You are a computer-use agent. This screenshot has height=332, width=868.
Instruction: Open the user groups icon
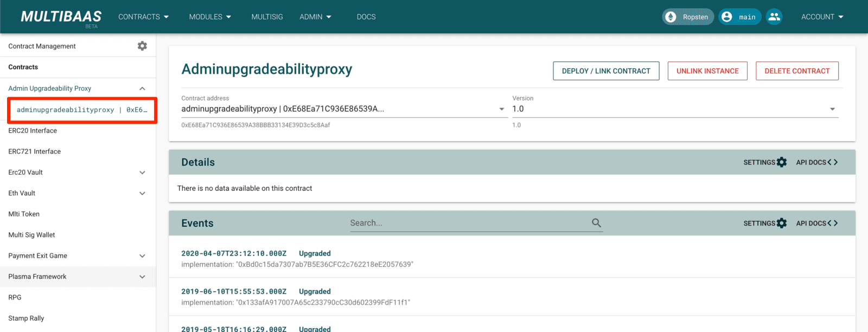[x=774, y=17]
